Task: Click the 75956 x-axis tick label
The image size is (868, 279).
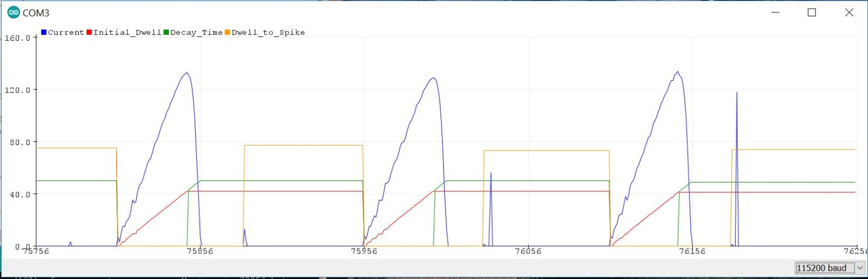Action: point(364,251)
